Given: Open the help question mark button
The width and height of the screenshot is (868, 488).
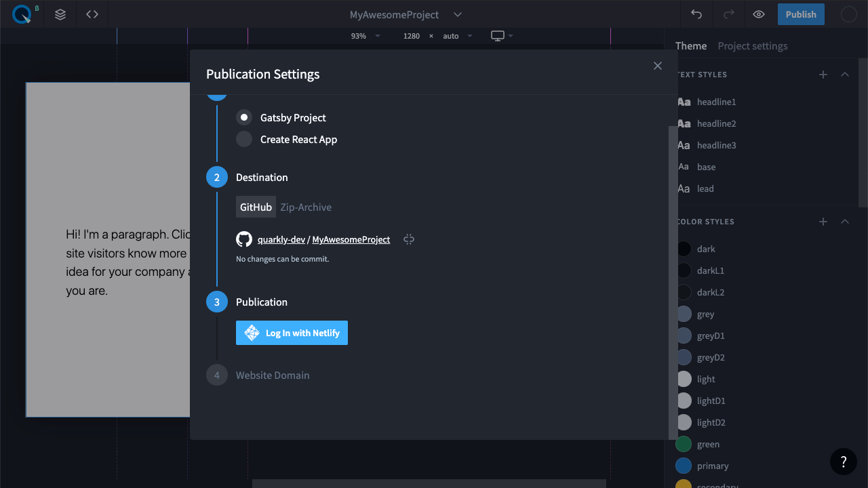Looking at the screenshot, I should [x=843, y=462].
